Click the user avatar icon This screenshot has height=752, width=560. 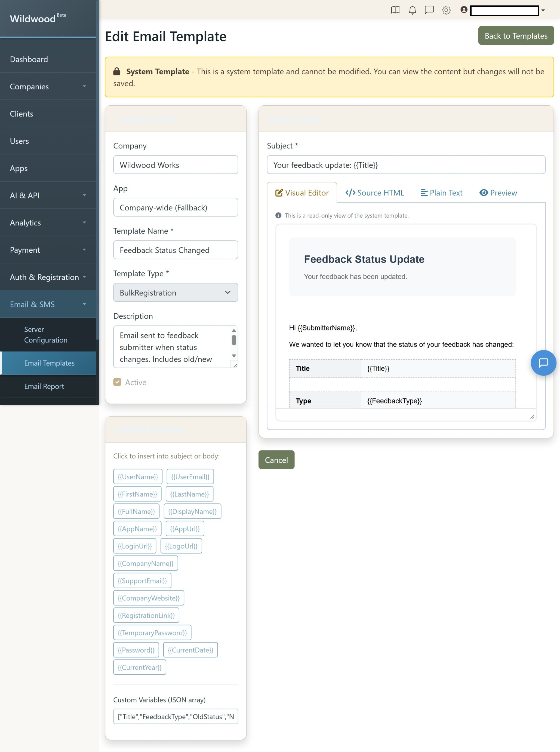[x=463, y=10]
